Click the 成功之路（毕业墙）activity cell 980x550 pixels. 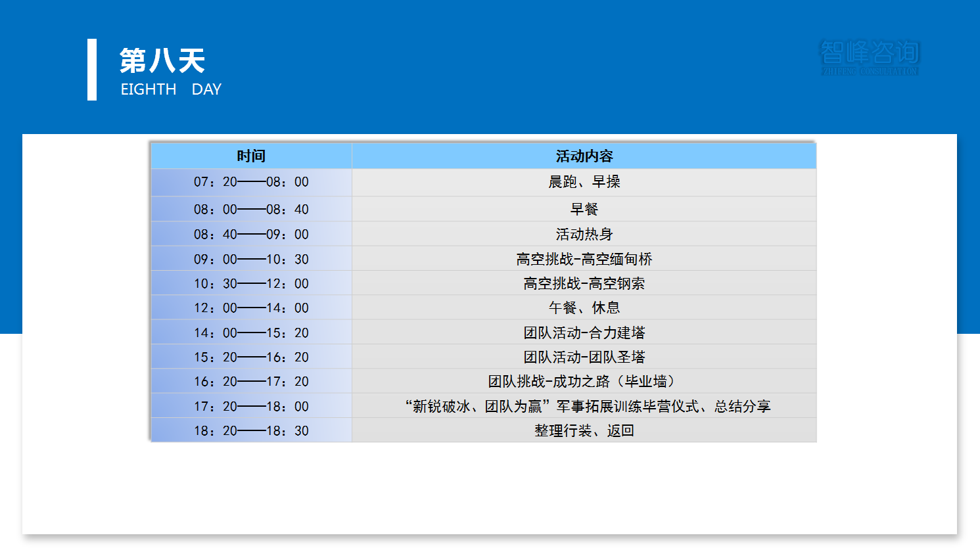tap(584, 382)
